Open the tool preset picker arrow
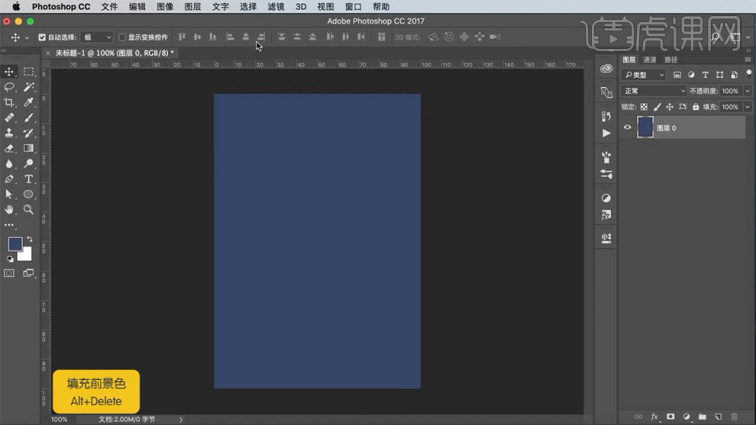 click(27, 37)
